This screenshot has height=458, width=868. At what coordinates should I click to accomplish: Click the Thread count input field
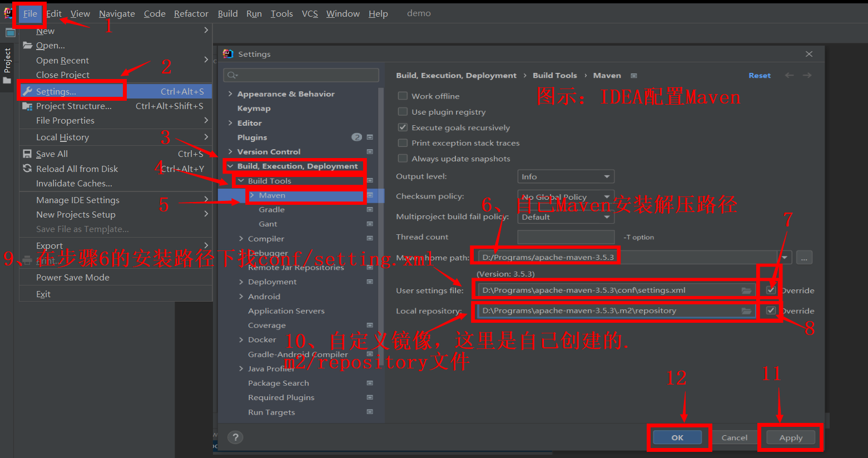point(566,237)
